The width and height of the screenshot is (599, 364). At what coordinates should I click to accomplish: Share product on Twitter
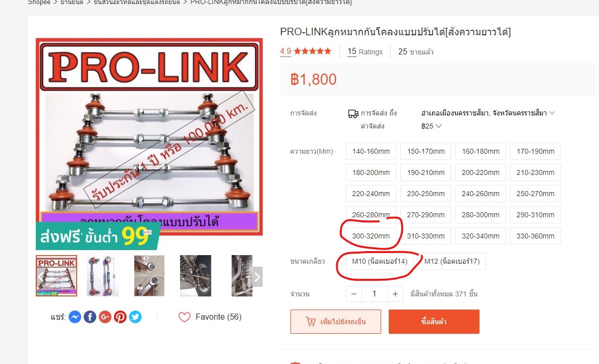135,317
